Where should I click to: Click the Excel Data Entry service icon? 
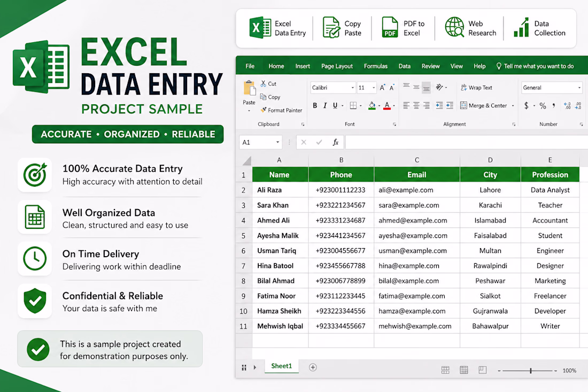coord(260,28)
